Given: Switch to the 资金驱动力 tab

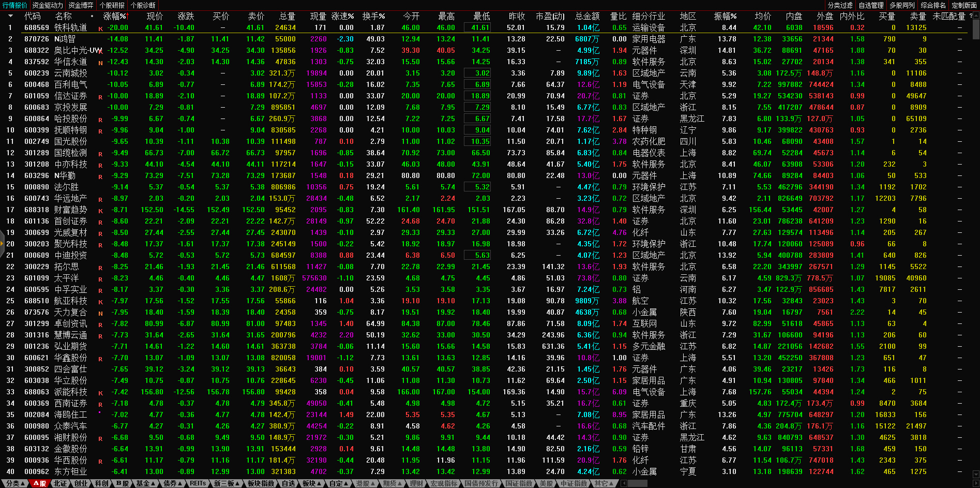Looking at the screenshot, I should pos(48,5).
